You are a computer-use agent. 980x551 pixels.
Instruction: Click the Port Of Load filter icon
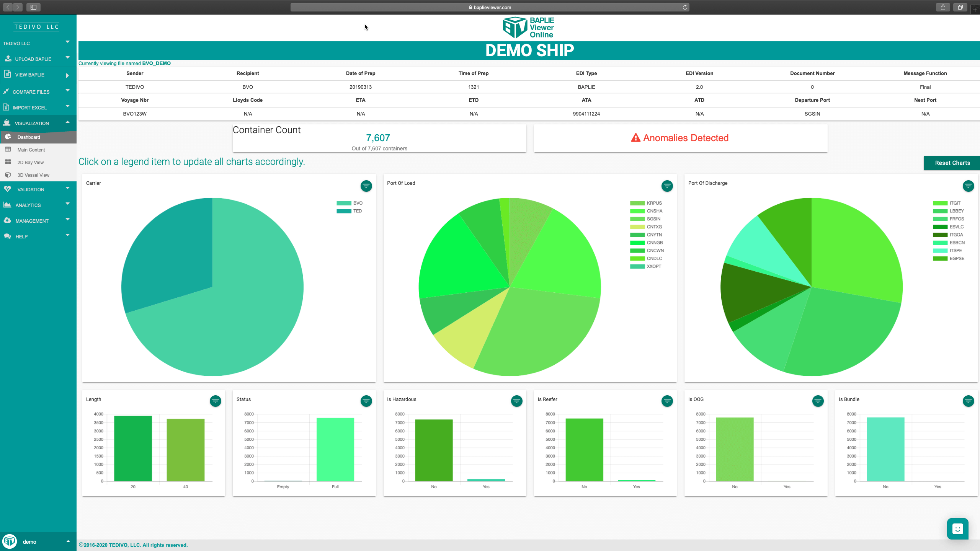[x=667, y=186]
